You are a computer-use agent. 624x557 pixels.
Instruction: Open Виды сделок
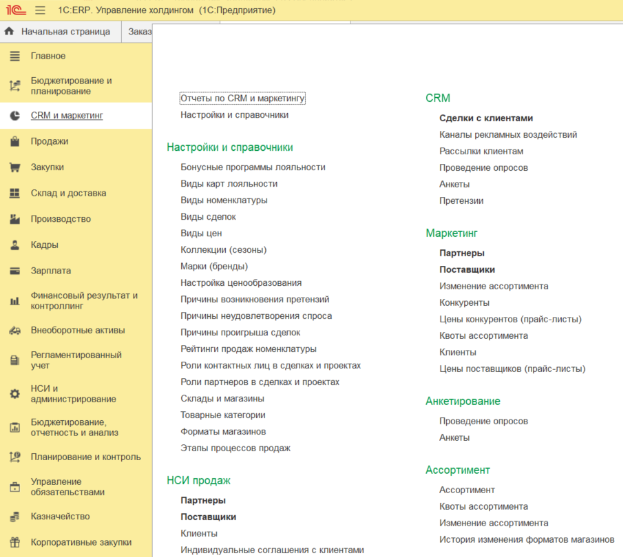point(208,217)
